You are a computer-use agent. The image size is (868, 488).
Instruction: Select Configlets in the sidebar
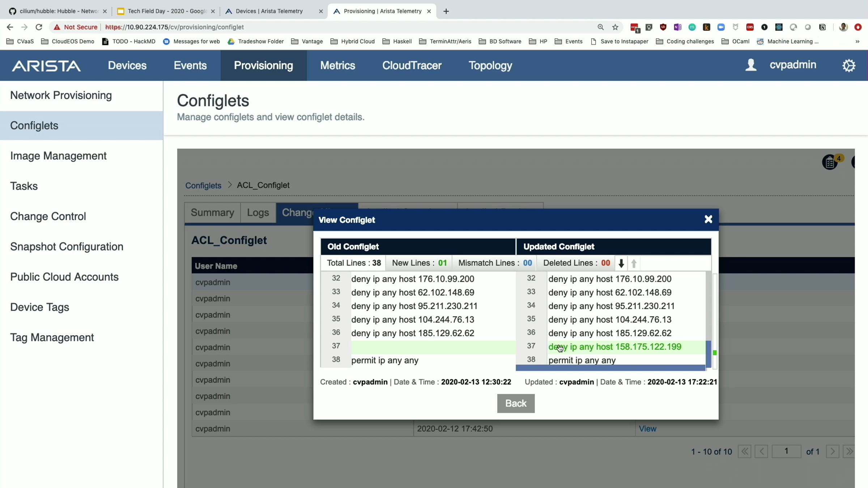(x=81, y=125)
